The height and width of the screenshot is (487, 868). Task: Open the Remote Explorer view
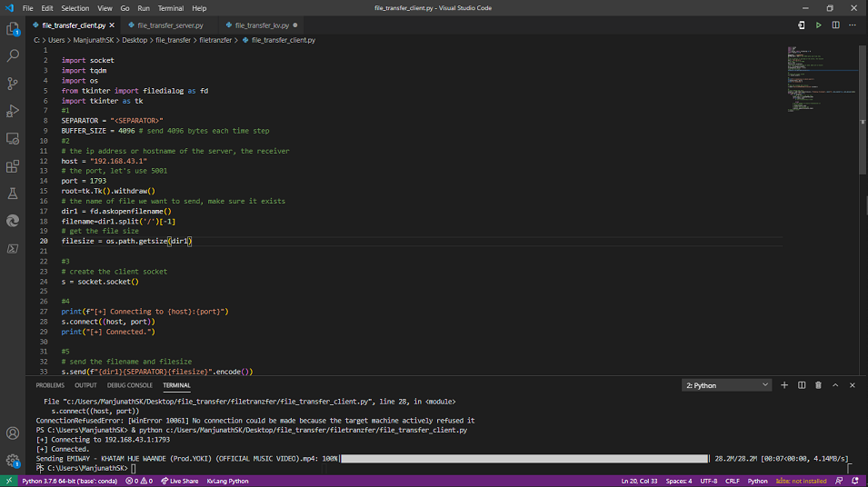12,138
